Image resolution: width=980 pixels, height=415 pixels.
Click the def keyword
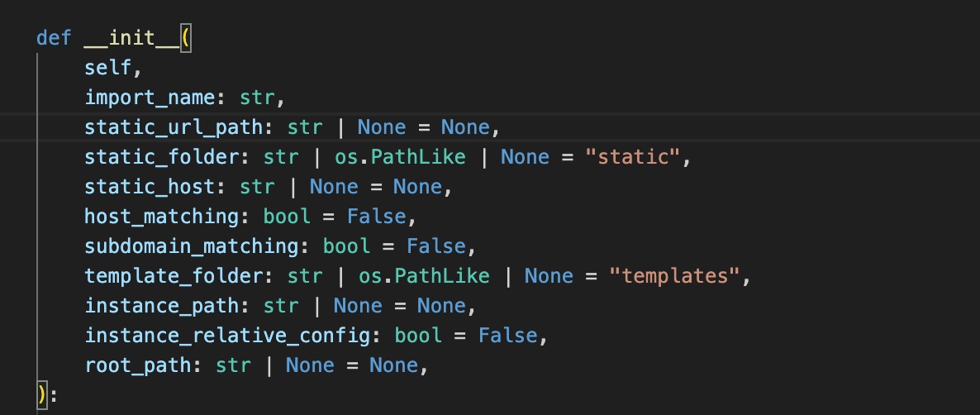[x=54, y=38]
